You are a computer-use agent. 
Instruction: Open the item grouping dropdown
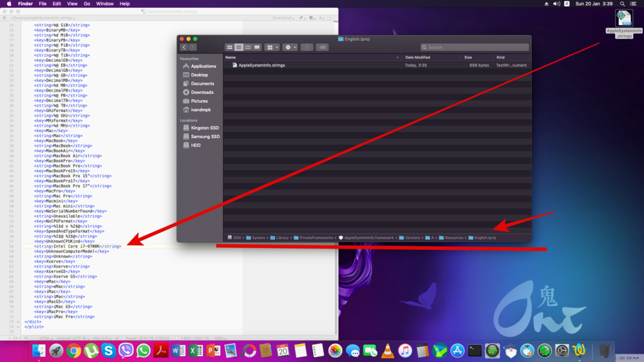tap(272, 48)
